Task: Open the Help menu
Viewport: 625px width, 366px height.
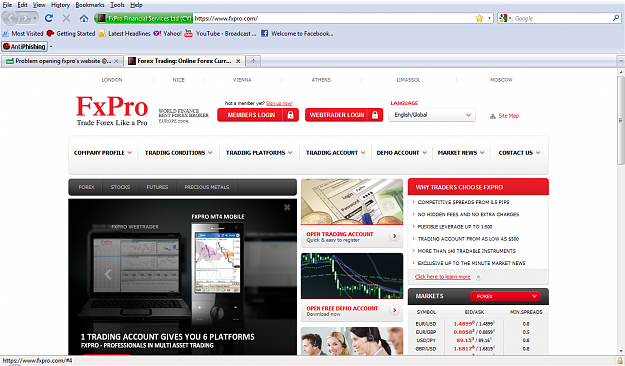Action: (136, 5)
